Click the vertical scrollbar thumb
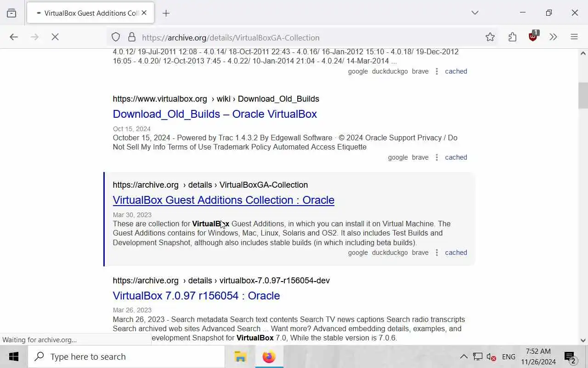The height and width of the screenshot is (368, 588). [x=583, y=95]
